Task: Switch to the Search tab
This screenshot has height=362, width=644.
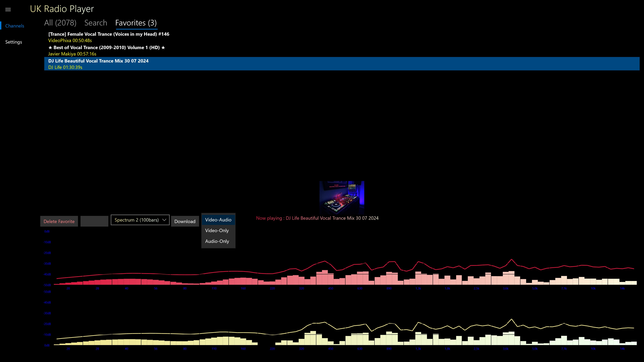Action: (x=95, y=23)
